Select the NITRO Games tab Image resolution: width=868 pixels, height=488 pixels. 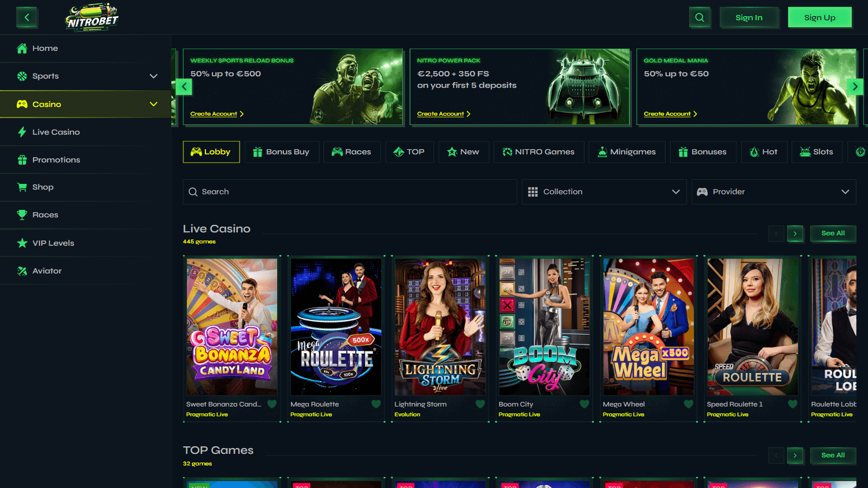539,151
